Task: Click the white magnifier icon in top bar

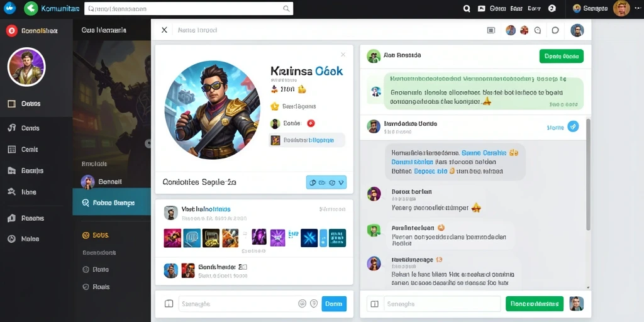Action: tap(467, 8)
